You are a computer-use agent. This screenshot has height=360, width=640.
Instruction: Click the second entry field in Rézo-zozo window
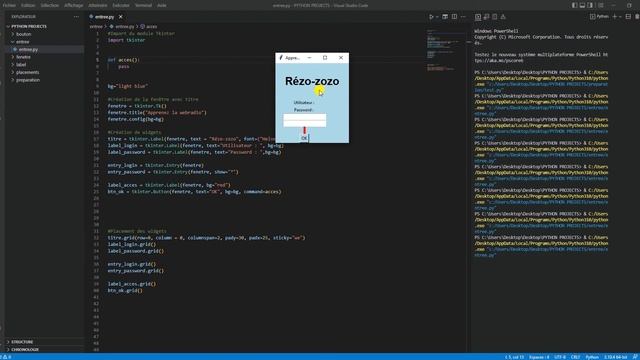305,124
